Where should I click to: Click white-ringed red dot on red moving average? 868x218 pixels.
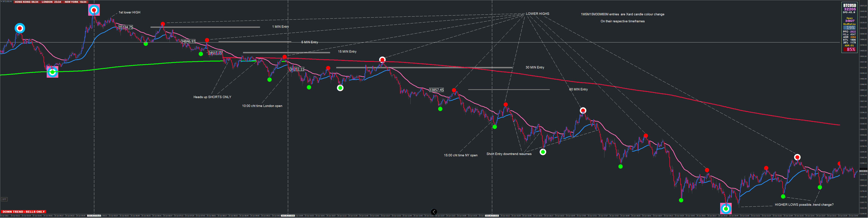pos(382,60)
